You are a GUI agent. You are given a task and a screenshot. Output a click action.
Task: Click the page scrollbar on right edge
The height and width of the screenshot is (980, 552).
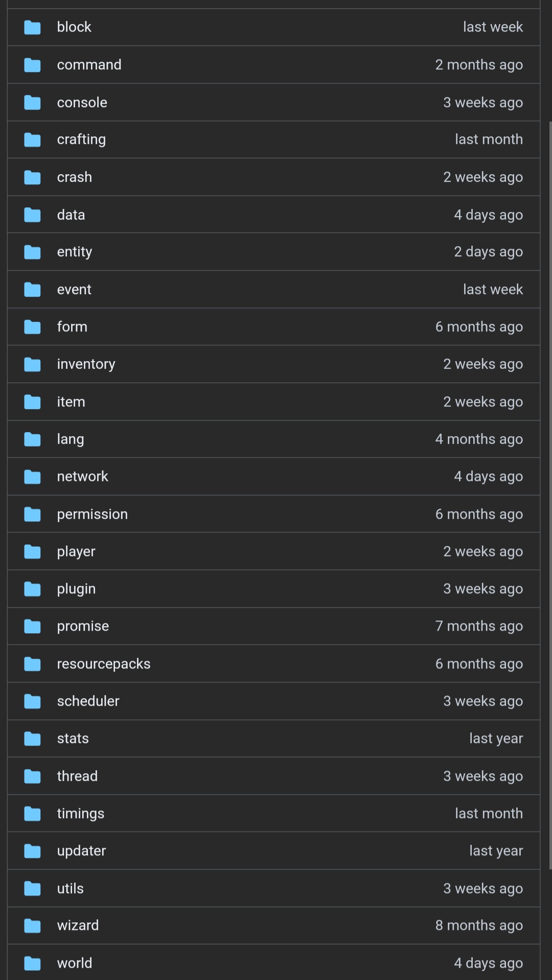point(550,495)
